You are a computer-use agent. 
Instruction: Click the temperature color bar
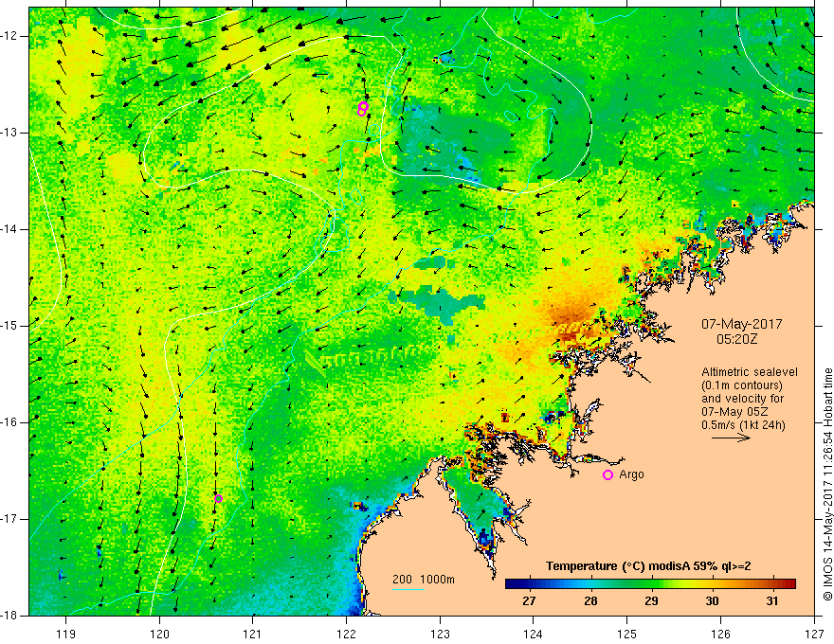click(650, 584)
